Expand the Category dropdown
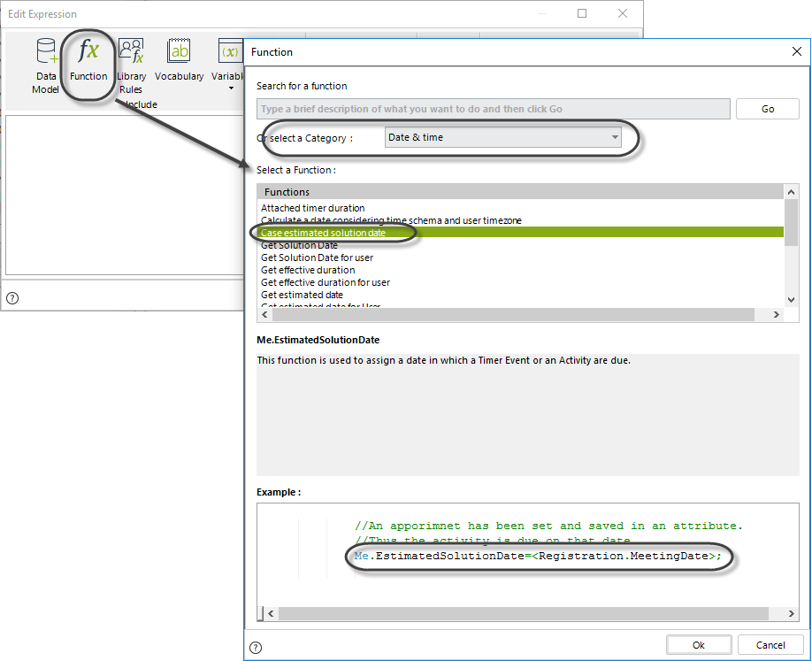 (x=615, y=137)
